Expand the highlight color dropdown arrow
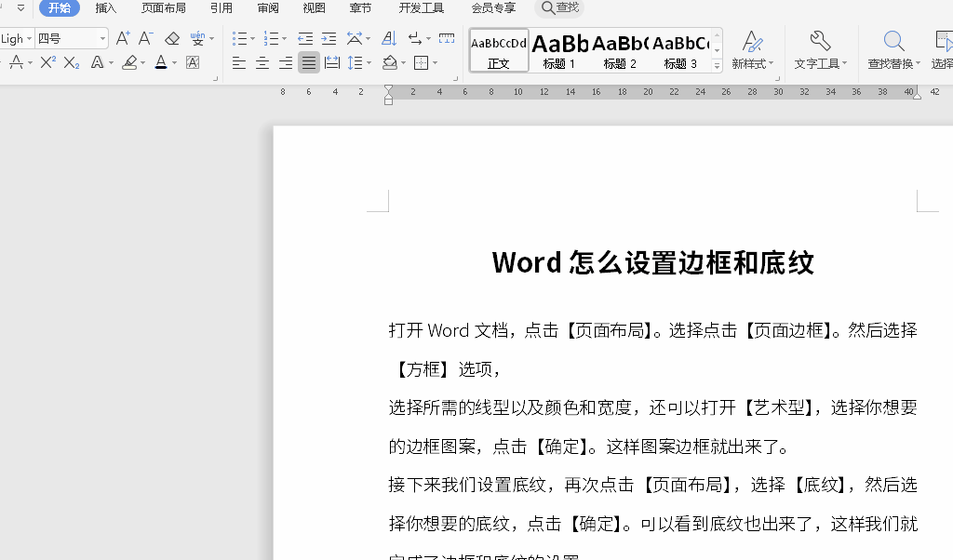This screenshot has height=560, width=953. (x=142, y=63)
